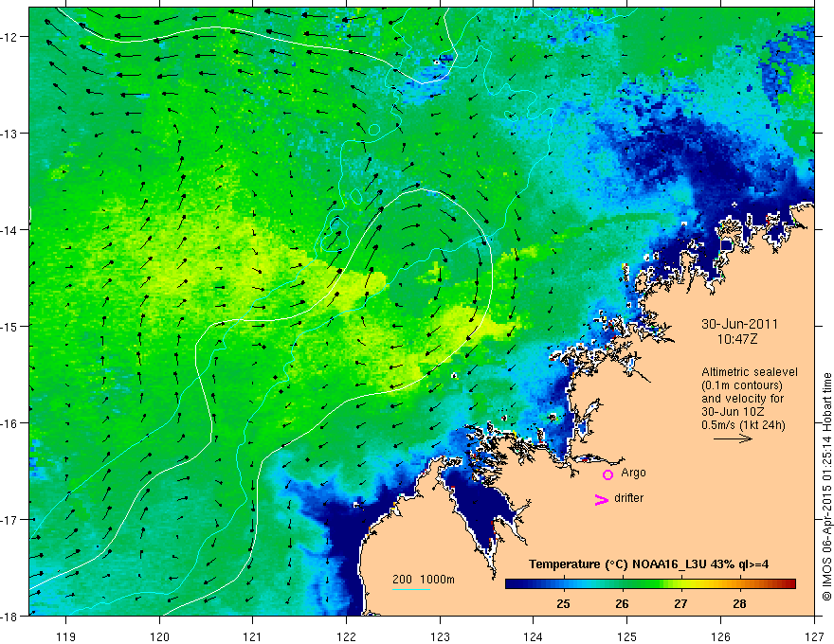Click the '200 1000m' depth label

424,580
